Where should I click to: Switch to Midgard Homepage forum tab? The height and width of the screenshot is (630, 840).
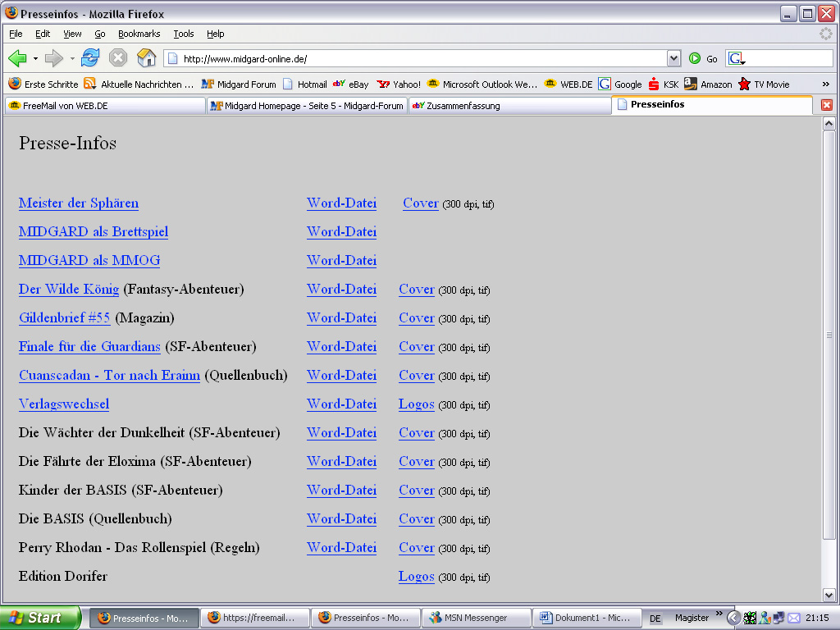[307, 106]
